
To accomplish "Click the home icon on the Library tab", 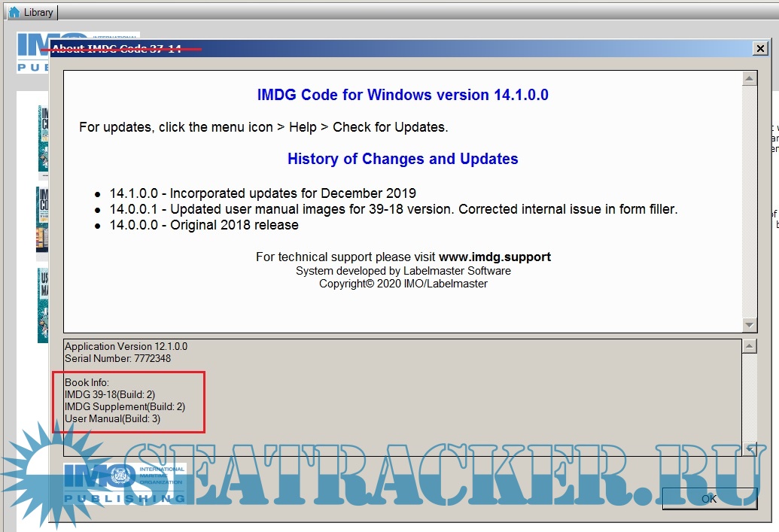I will click(14, 12).
